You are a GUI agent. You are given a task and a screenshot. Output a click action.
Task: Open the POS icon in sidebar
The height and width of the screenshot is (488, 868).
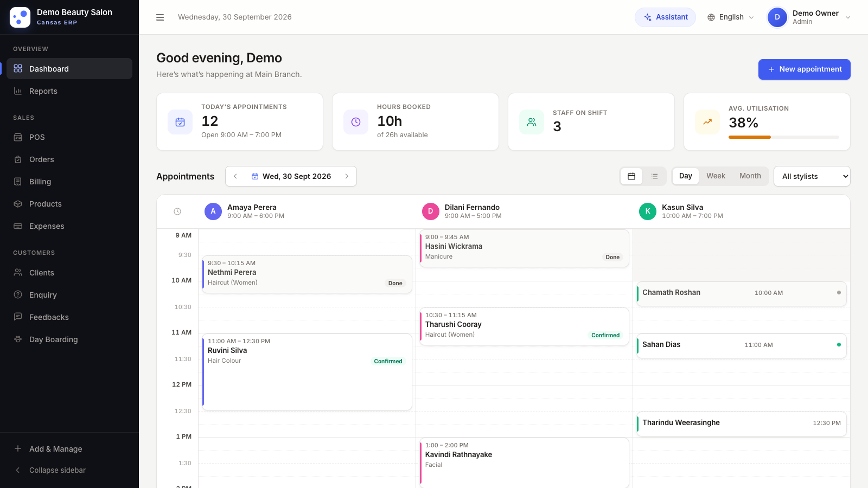[x=18, y=137]
